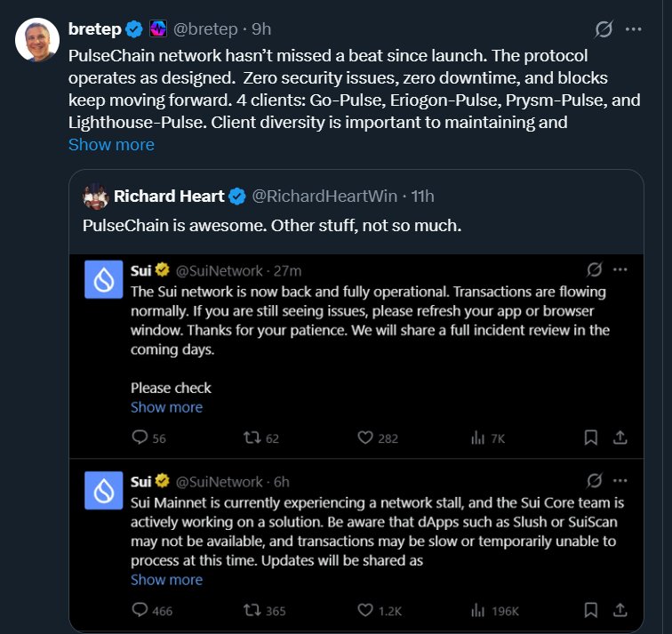
Task: Open Richard Heart's quoted profile name
Action: 170,196
